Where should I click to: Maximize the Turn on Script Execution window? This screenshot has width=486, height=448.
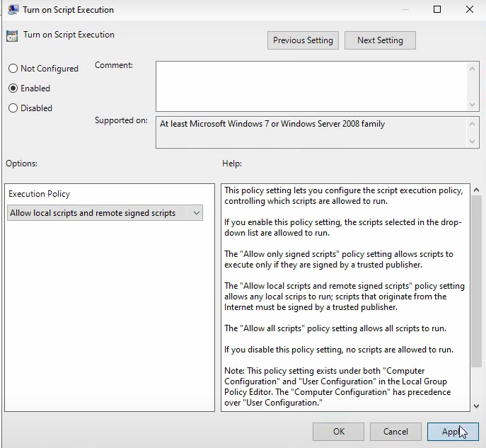tap(437, 9)
